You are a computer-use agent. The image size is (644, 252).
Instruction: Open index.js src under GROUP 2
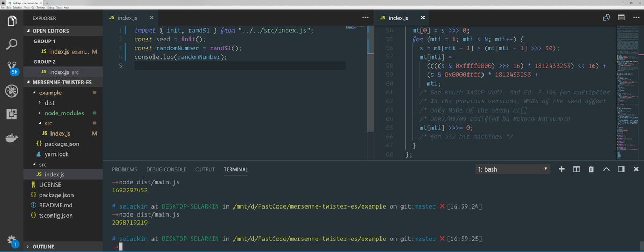pyautogui.click(x=63, y=72)
